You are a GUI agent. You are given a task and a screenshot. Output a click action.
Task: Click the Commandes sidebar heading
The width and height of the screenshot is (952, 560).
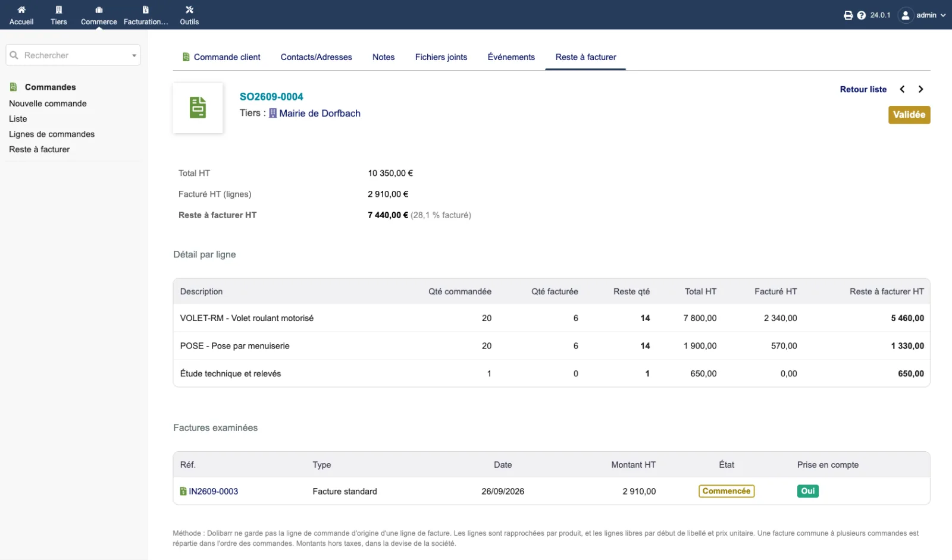pyautogui.click(x=50, y=87)
